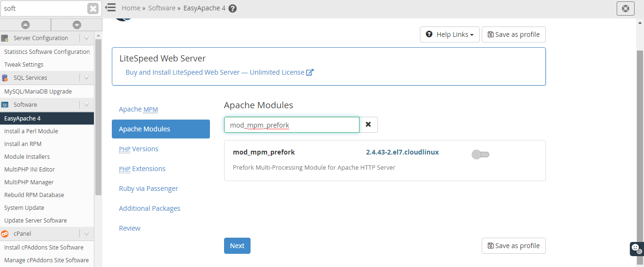Viewport: 644px width, 267px height.
Task: Click the sidebar scroll-up arrow button
Action: coord(25,25)
